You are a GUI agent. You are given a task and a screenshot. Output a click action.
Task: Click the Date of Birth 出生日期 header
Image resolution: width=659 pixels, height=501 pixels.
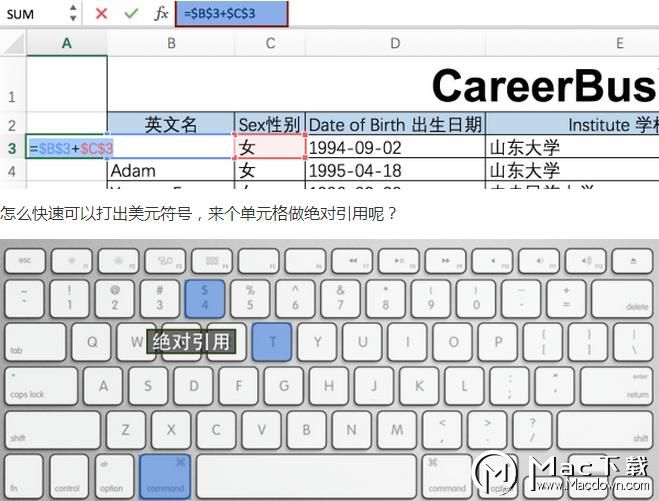(395, 125)
